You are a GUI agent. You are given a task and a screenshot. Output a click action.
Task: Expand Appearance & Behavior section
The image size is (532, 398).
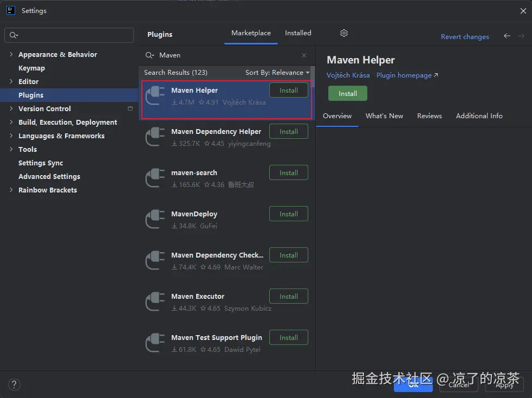tap(11, 54)
